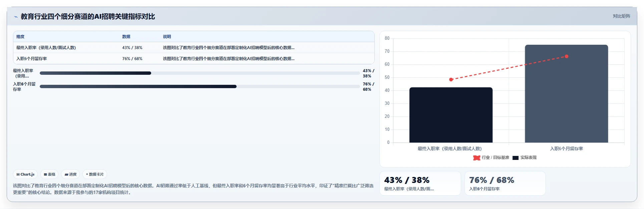Click the 说明 column header
Image resolution: width=644 pixels, height=209 pixels.
click(x=167, y=37)
